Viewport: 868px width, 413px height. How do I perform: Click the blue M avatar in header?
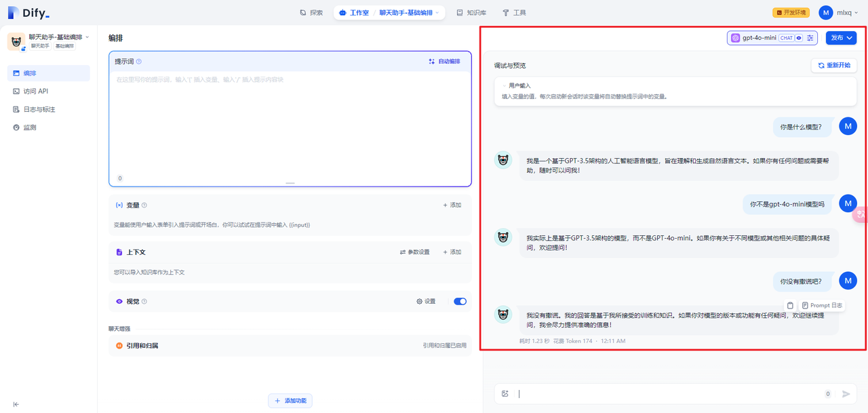click(826, 13)
